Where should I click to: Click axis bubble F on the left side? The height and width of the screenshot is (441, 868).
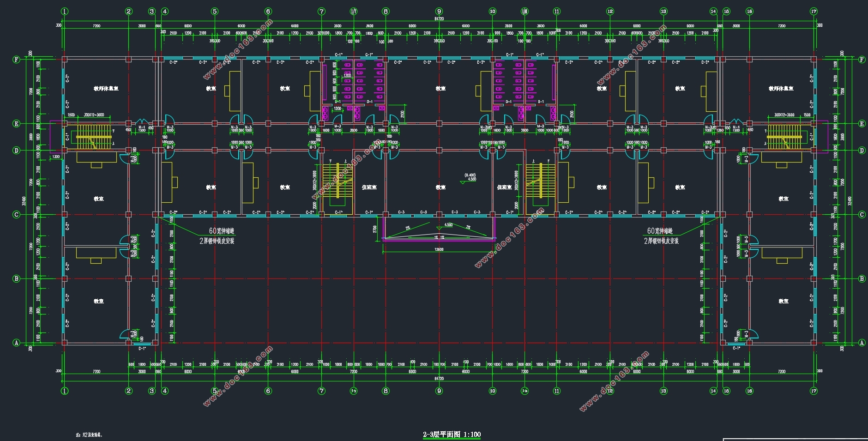17,60
